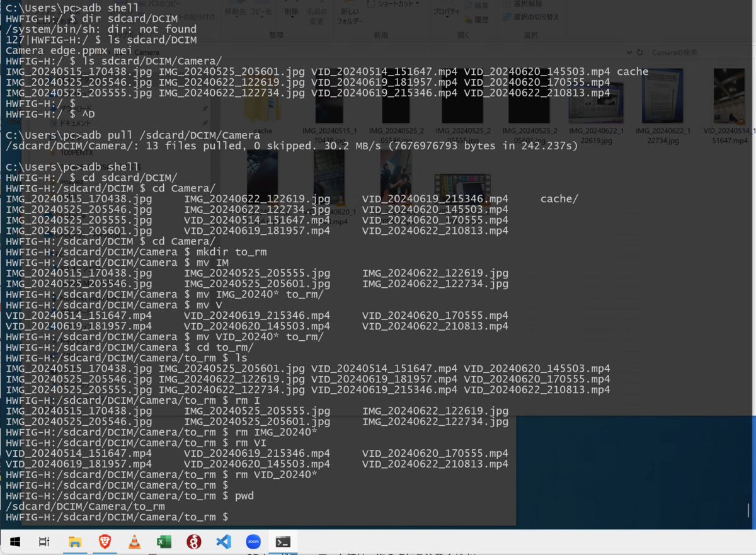
Task: Expand the プロパティ dropdown arrow
Action: point(447,17)
